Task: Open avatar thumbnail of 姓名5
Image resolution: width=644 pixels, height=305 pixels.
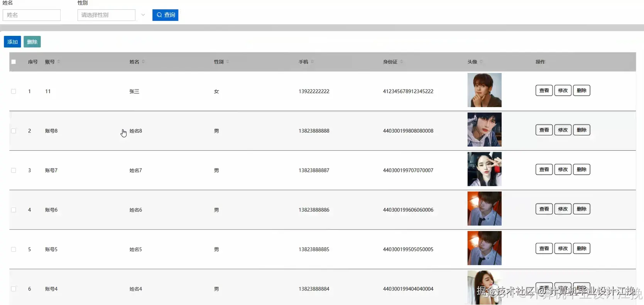Action: (485, 248)
